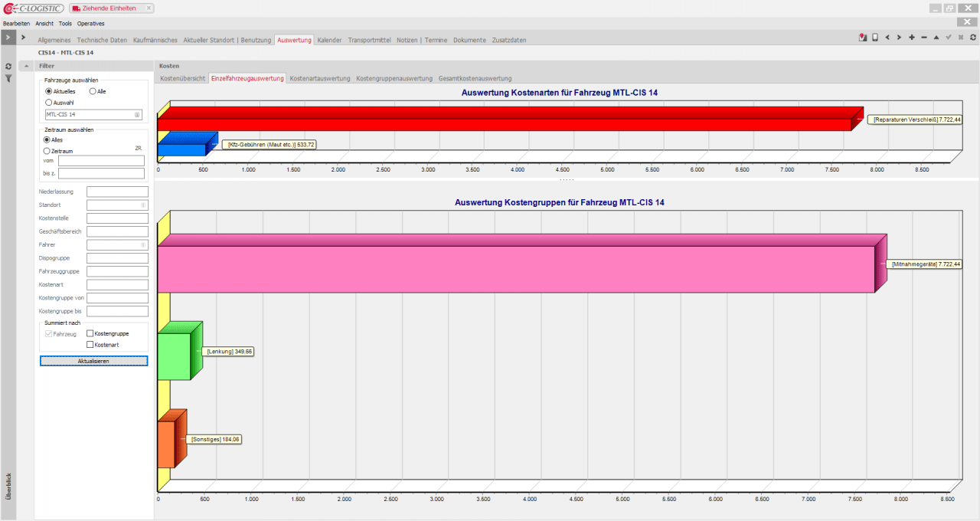Switch to the Technische Daten tab
Viewport: 980px width, 521px height.
[x=102, y=40]
